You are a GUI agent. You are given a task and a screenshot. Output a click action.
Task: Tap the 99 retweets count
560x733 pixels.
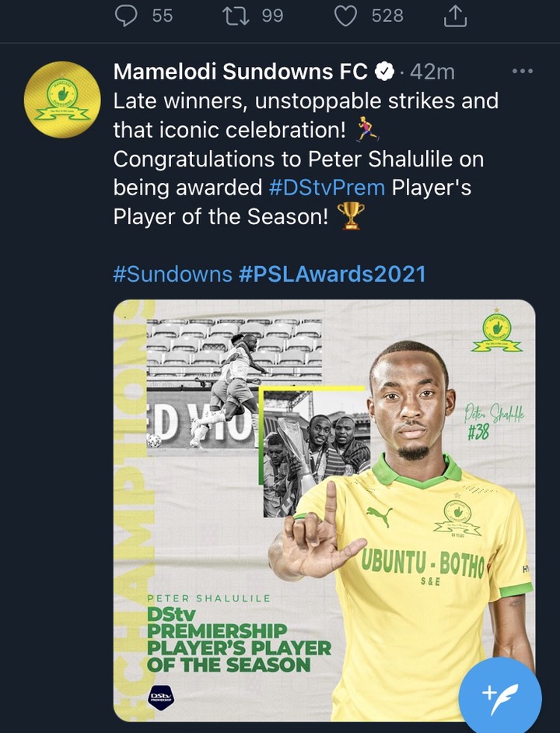pyautogui.click(x=272, y=15)
